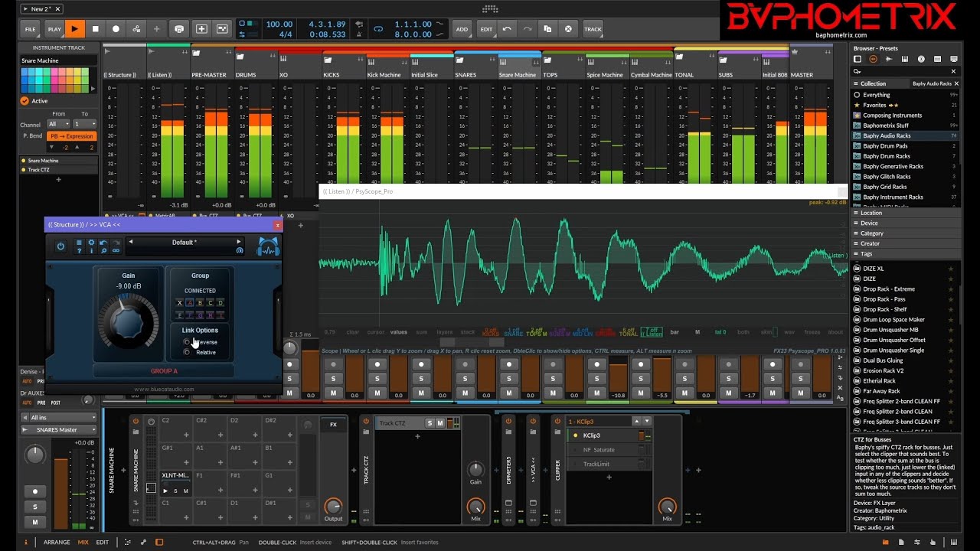Select the Reverse link option
The image size is (980, 551).
pos(187,342)
